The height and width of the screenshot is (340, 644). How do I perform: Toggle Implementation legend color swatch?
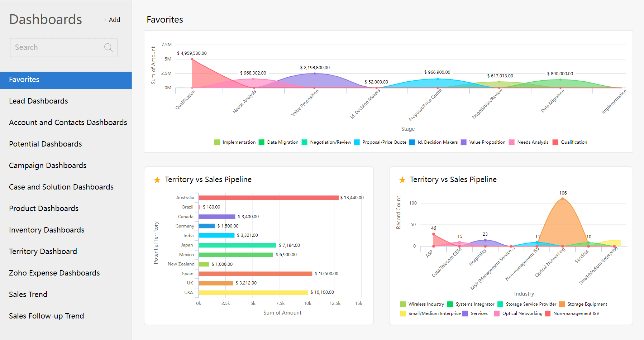[217, 142]
